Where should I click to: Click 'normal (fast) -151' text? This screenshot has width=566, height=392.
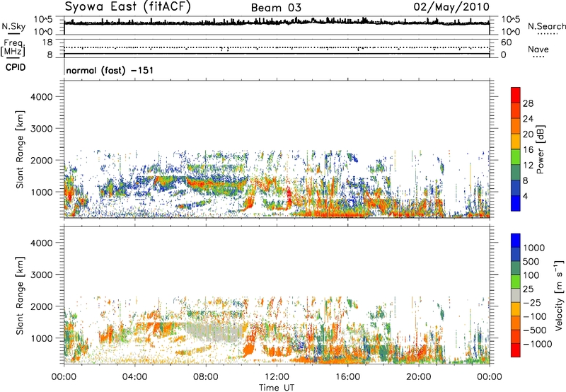[110, 70]
